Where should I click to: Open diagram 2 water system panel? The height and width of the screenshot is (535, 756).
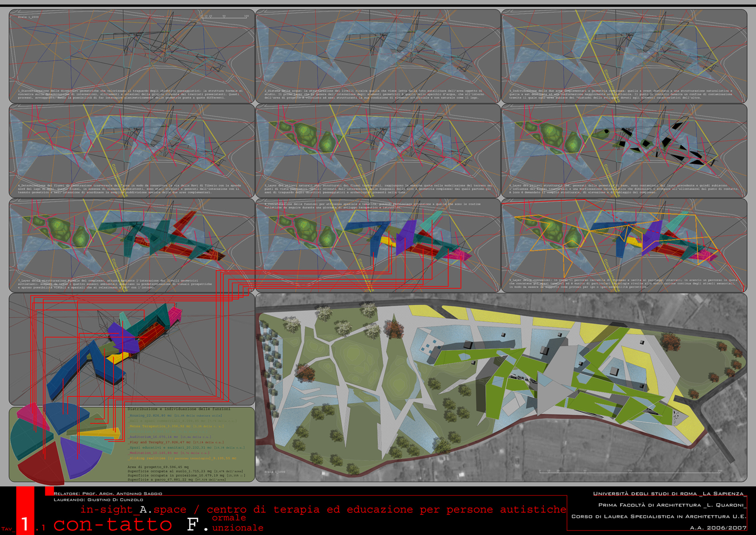point(377,56)
